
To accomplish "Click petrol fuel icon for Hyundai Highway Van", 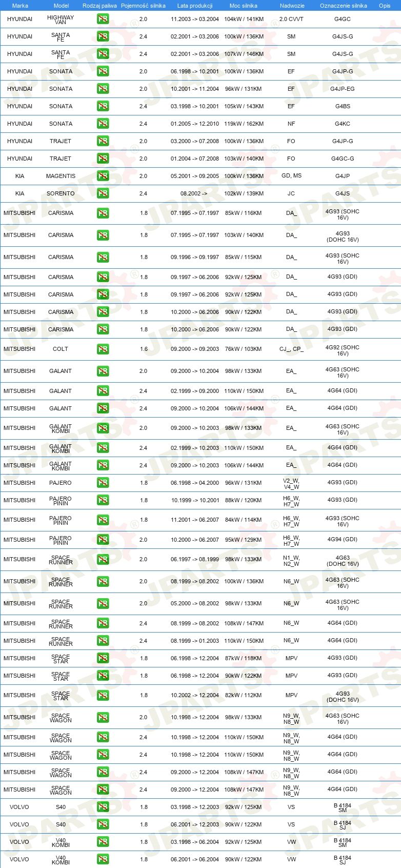I will tap(103, 19).
